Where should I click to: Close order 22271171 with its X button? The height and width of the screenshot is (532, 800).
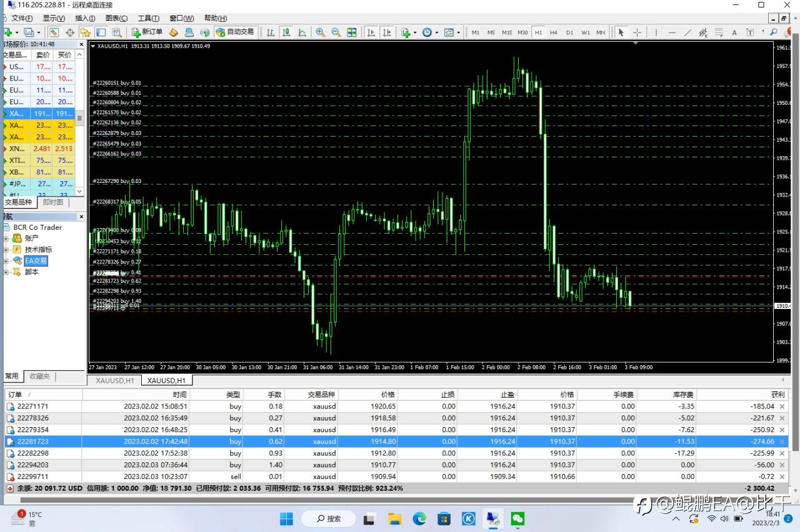click(x=782, y=406)
